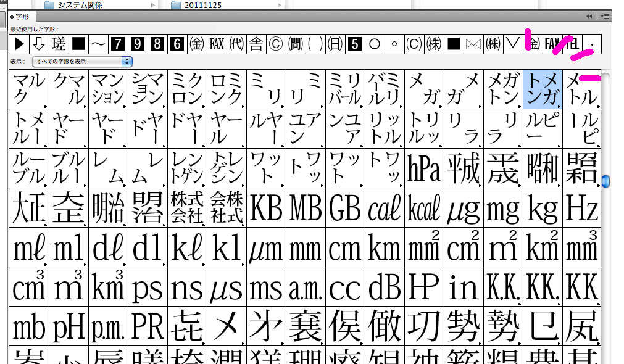Choose the km² glyph cell

click(543, 247)
